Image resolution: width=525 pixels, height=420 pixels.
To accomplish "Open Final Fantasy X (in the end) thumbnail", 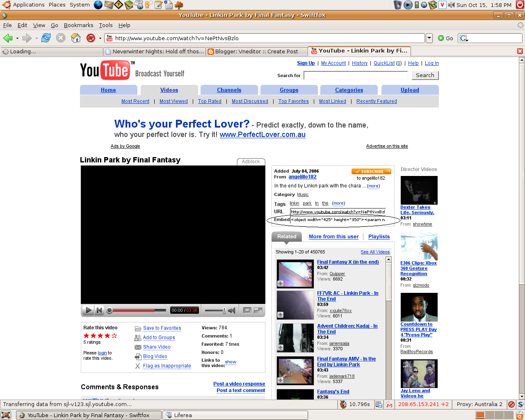I will (x=295, y=274).
